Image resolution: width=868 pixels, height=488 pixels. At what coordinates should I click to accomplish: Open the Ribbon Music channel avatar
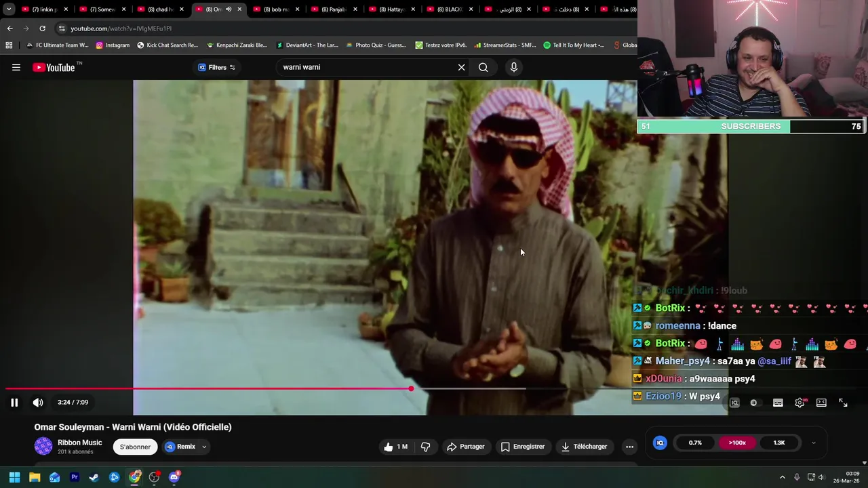pos(43,446)
